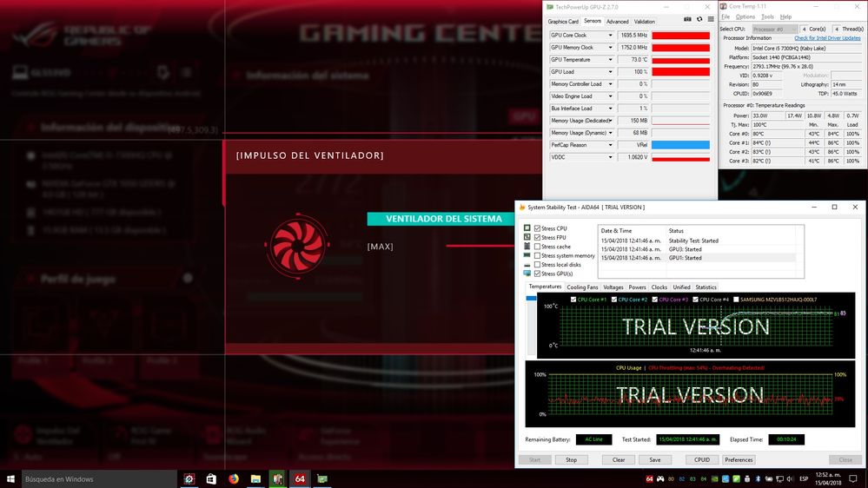The image size is (868, 488).
Task: Click the Bluetooth tray icon
Action: [758, 479]
